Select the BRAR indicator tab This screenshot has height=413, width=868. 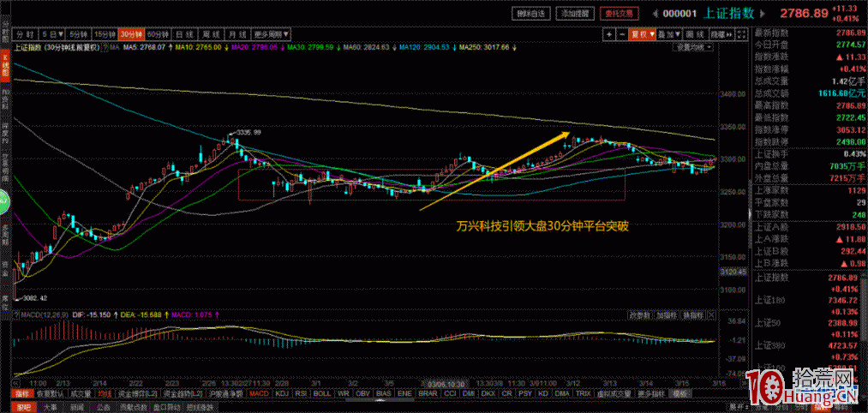(428, 393)
